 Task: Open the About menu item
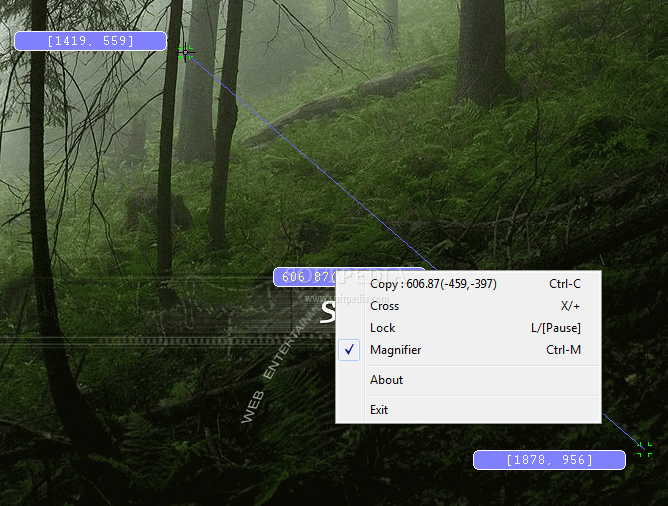[x=469, y=380]
